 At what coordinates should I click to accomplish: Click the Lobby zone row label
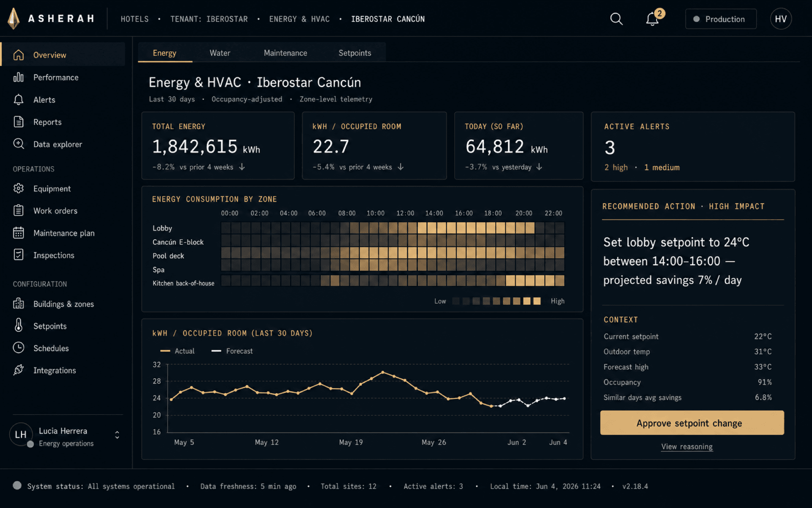coord(162,228)
